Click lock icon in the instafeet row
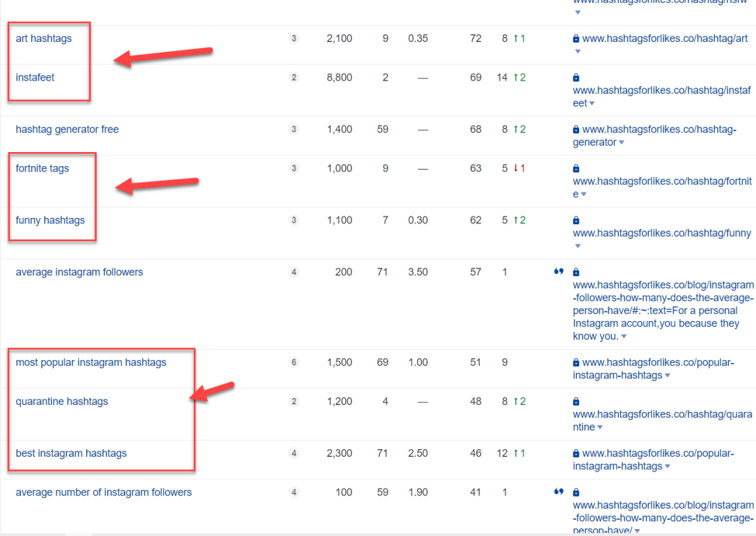Screen dimensions: 756x536 pyautogui.click(x=575, y=78)
